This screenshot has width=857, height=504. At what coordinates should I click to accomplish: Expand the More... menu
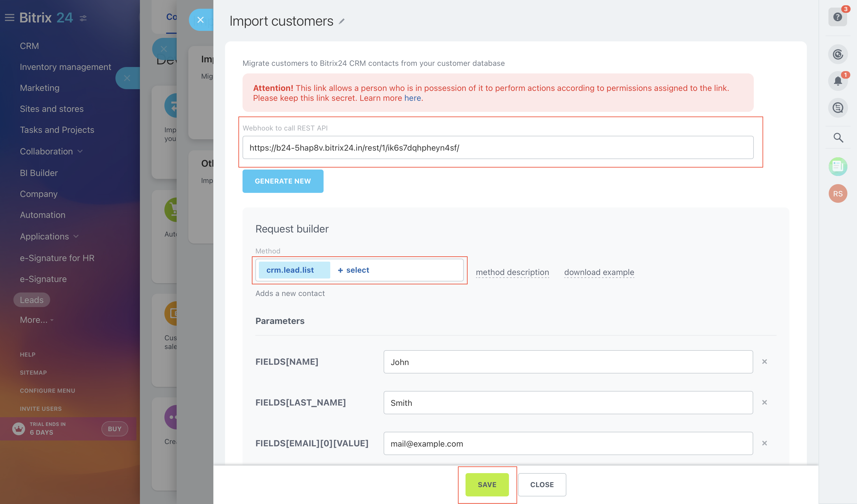tap(36, 320)
